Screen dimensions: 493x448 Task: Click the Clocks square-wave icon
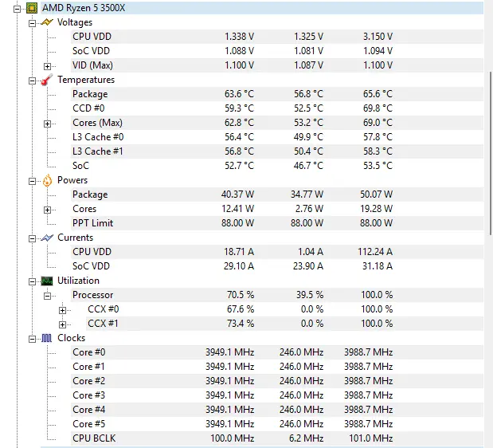(46, 338)
